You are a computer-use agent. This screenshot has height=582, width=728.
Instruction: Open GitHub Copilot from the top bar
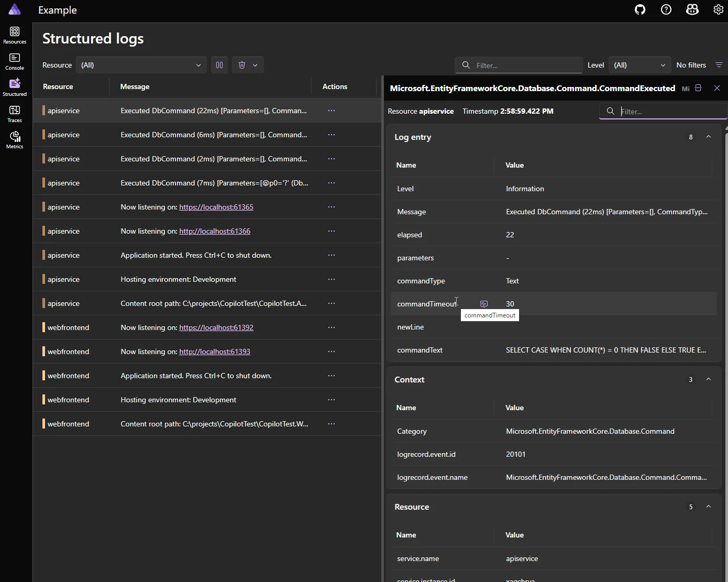[x=692, y=9]
